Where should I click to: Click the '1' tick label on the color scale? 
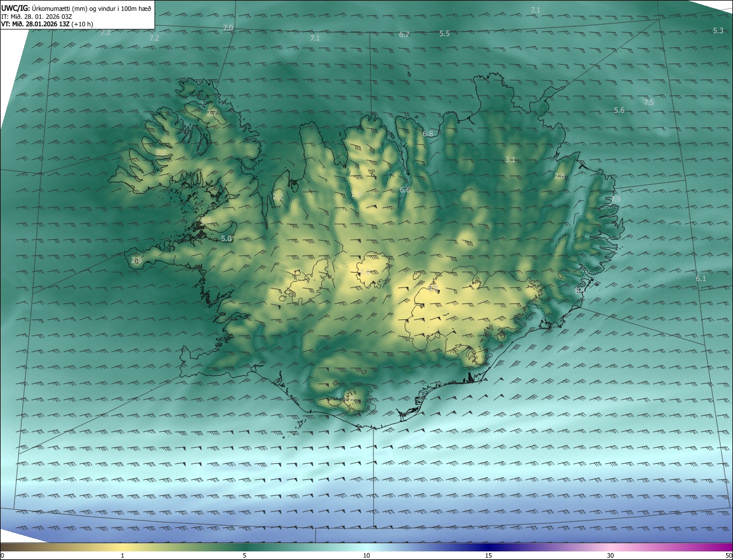(123, 555)
